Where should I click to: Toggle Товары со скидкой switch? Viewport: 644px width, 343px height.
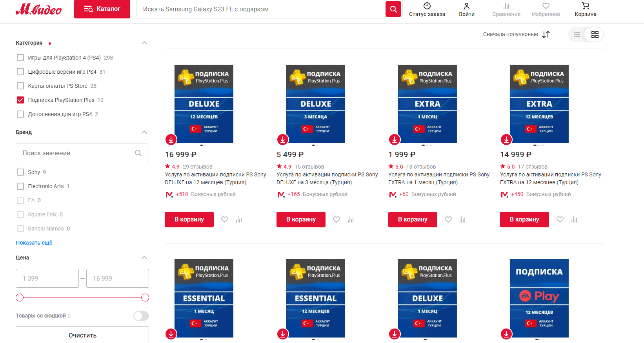pyautogui.click(x=141, y=316)
